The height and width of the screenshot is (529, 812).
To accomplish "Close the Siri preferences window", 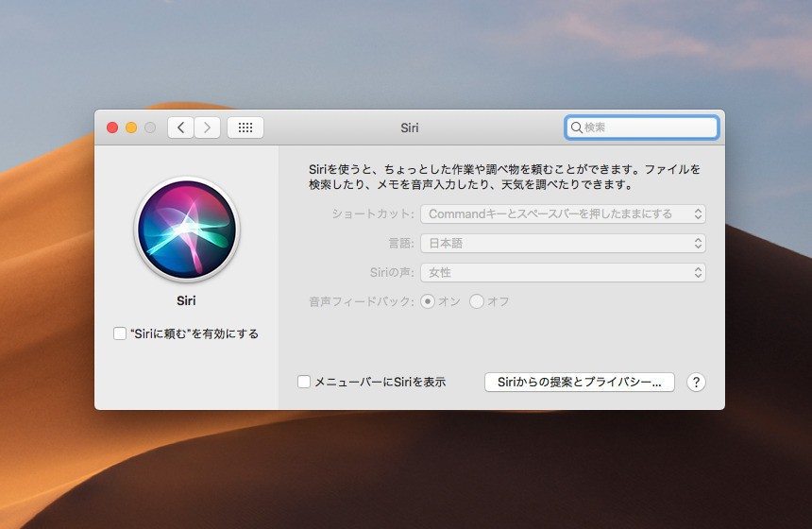I will pyautogui.click(x=112, y=128).
